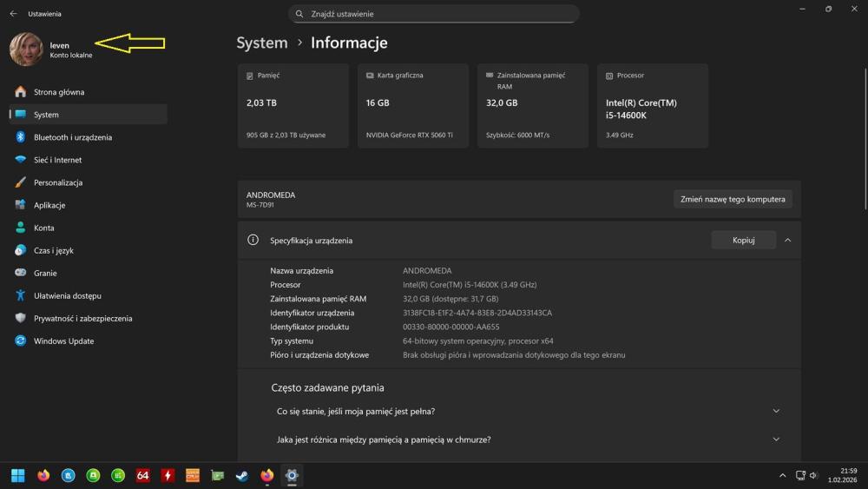Show hidden system tray icons
Image resolution: width=868 pixels, height=489 pixels.
click(782, 475)
